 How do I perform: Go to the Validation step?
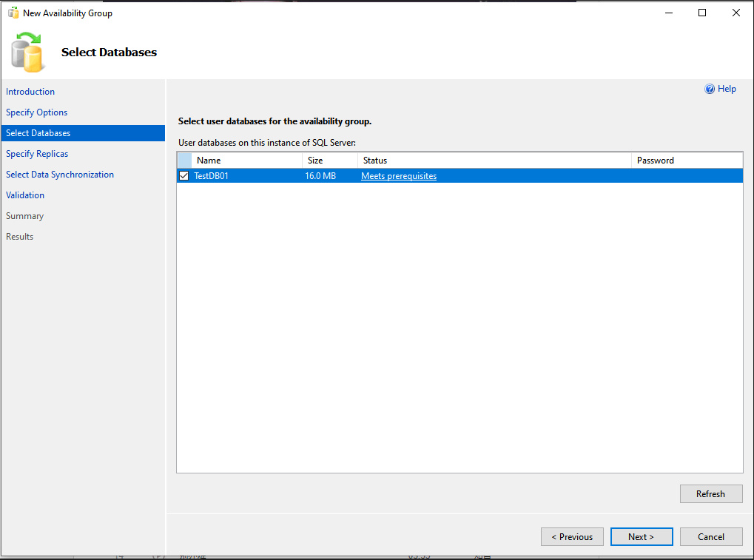(x=25, y=195)
